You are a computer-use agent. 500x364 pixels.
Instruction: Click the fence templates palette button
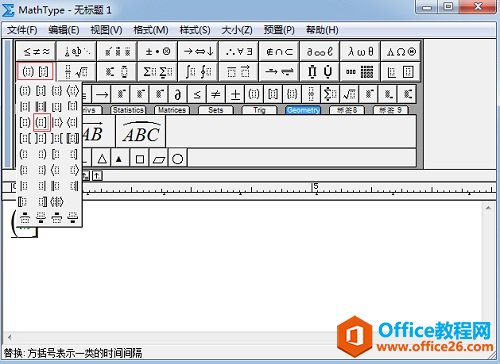(x=35, y=71)
